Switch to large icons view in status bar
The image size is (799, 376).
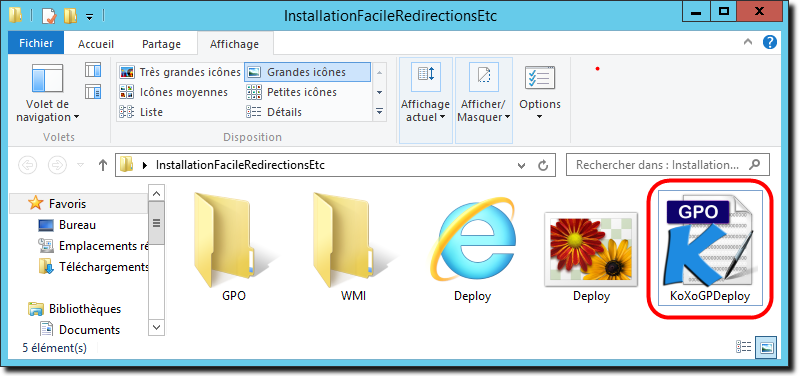[x=766, y=347]
